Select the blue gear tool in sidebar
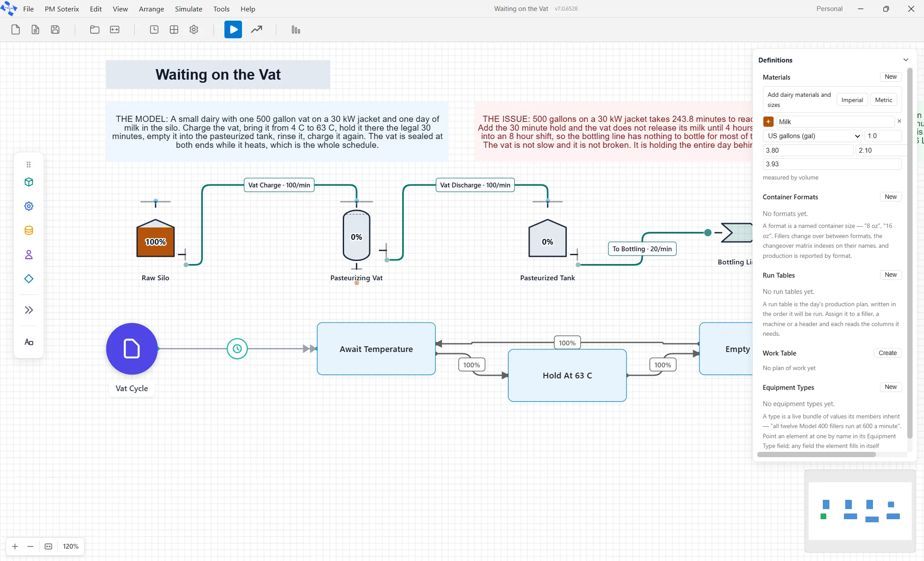Screen dimensions: 924x561 coord(29,206)
